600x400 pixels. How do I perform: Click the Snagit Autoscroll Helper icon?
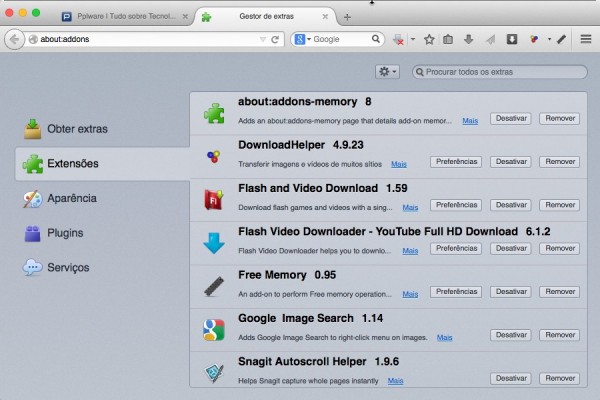click(214, 373)
